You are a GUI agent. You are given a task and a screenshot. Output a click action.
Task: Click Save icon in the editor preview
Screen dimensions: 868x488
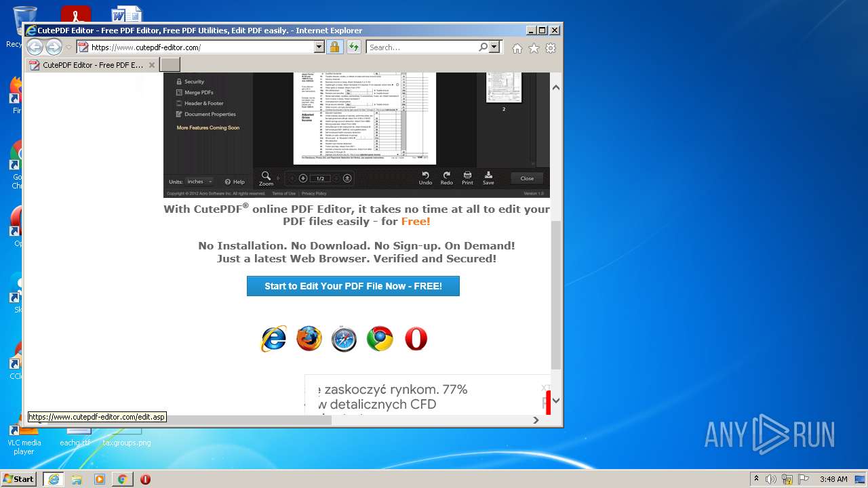point(488,178)
